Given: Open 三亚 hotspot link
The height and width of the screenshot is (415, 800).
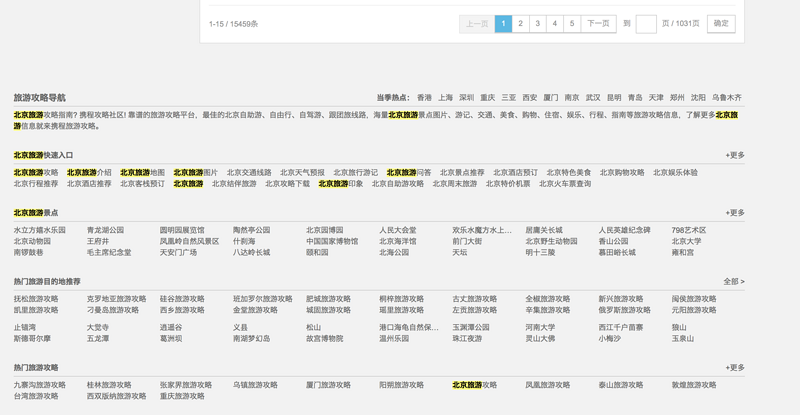Looking at the screenshot, I should click(509, 97).
